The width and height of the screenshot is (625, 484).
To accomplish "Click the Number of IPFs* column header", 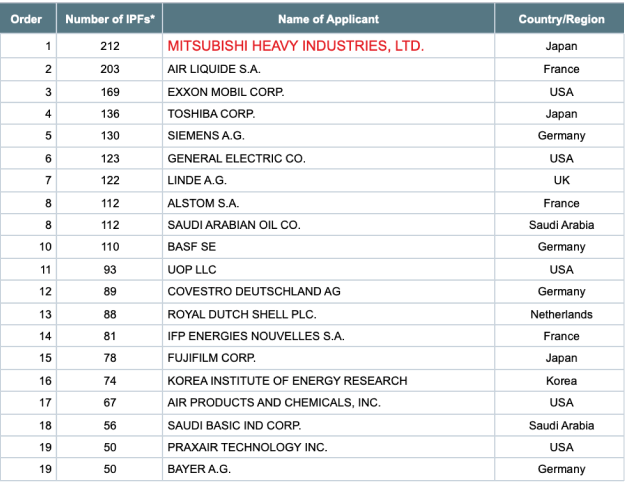I will (x=110, y=19).
